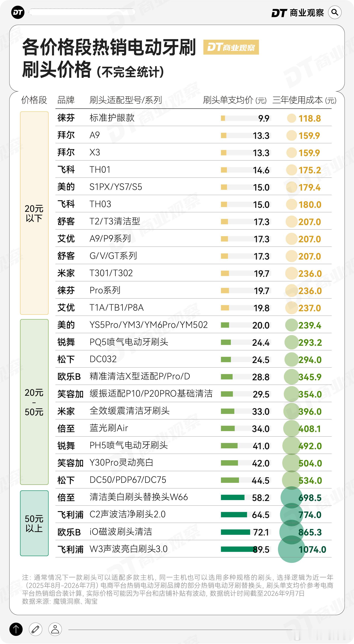Click the 1074.0 cost value
354x644 pixels.
tap(312, 550)
